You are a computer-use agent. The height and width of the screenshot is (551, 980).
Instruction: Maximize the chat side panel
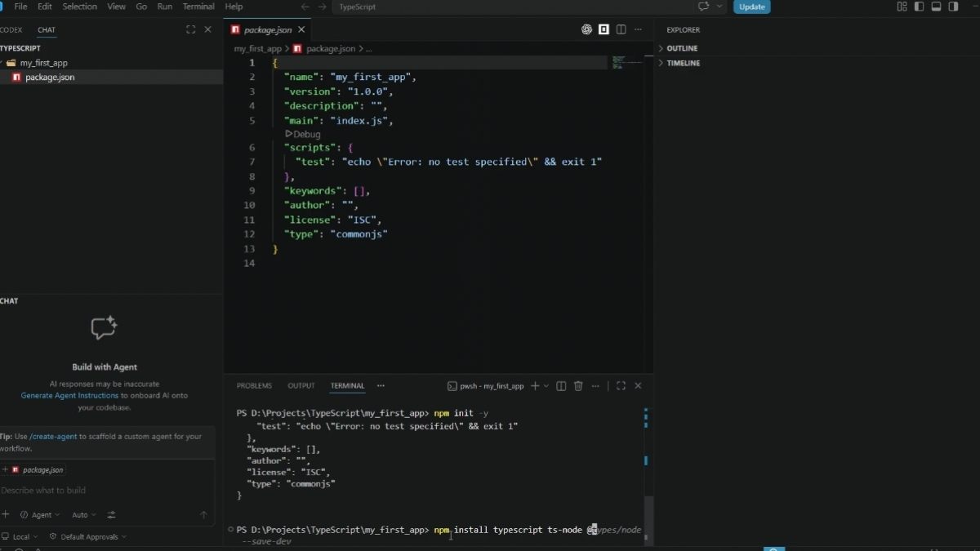click(190, 29)
